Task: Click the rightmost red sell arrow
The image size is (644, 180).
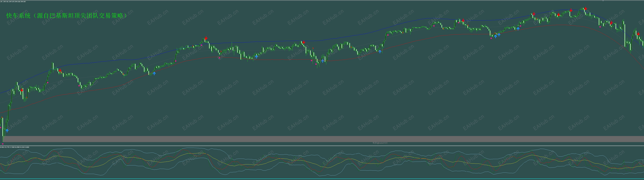Action: point(638,34)
